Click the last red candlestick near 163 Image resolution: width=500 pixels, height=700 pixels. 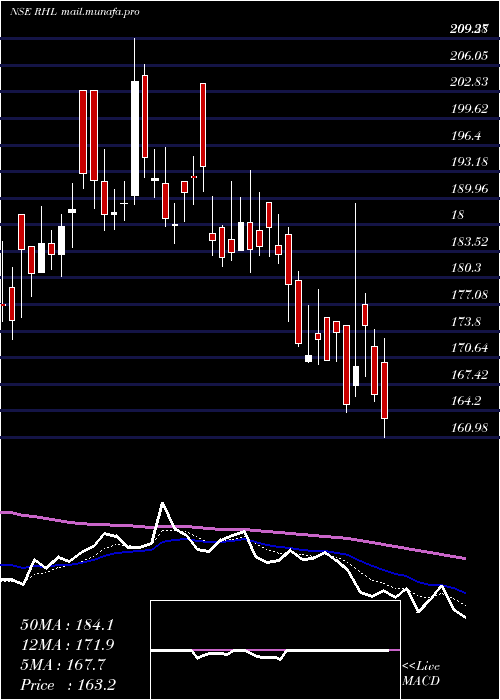click(384, 390)
